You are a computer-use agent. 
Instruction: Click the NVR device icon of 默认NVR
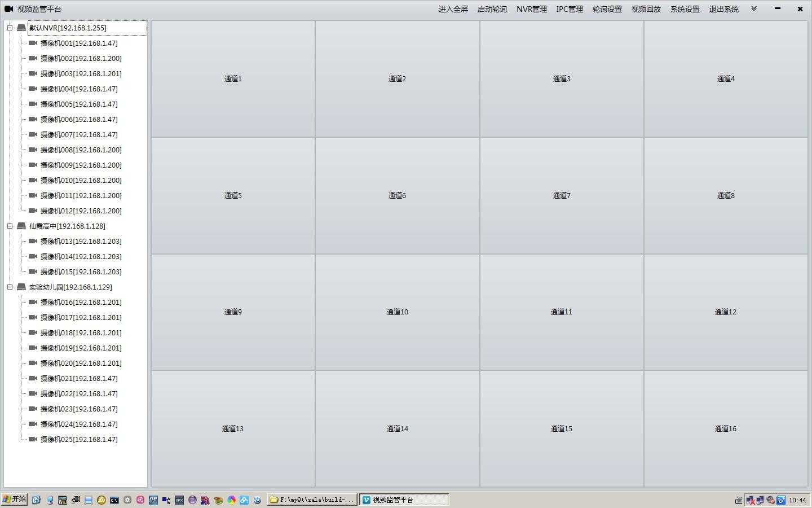coord(21,28)
